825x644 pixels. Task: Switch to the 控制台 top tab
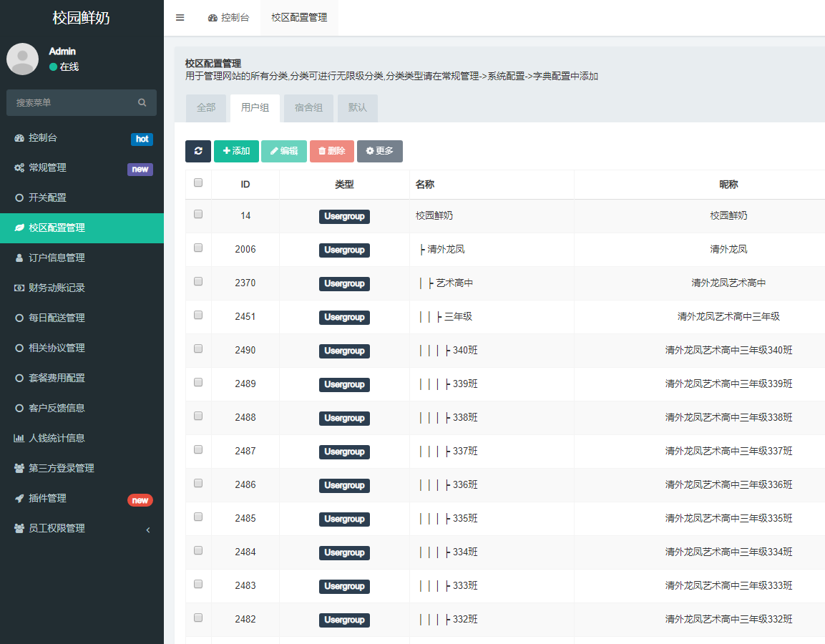(228, 18)
